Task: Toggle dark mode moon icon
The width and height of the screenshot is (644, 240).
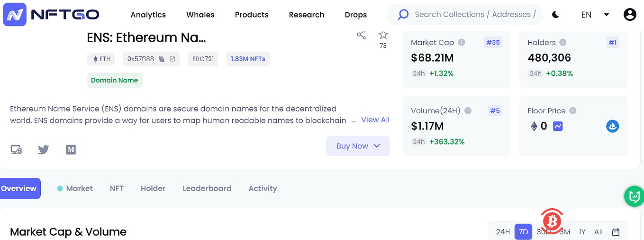Action: coord(555,15)
